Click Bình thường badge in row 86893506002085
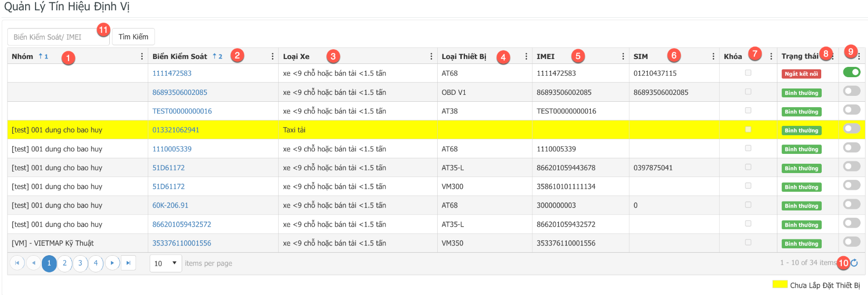This screenshot has height=295, width=868. (802, 93)
